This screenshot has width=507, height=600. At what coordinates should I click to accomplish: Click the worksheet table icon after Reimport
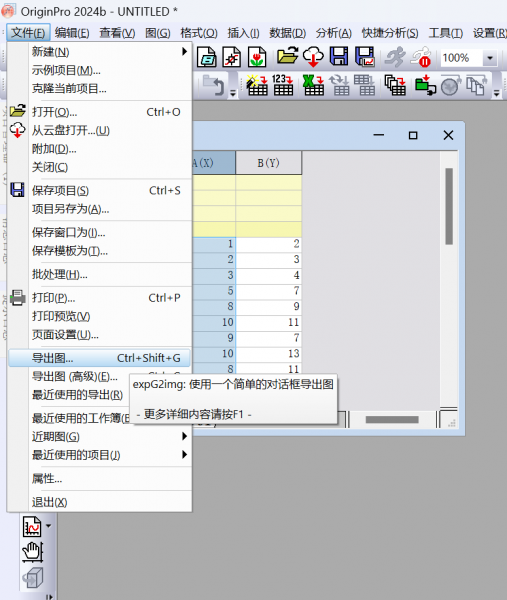[x=364, y=85]
